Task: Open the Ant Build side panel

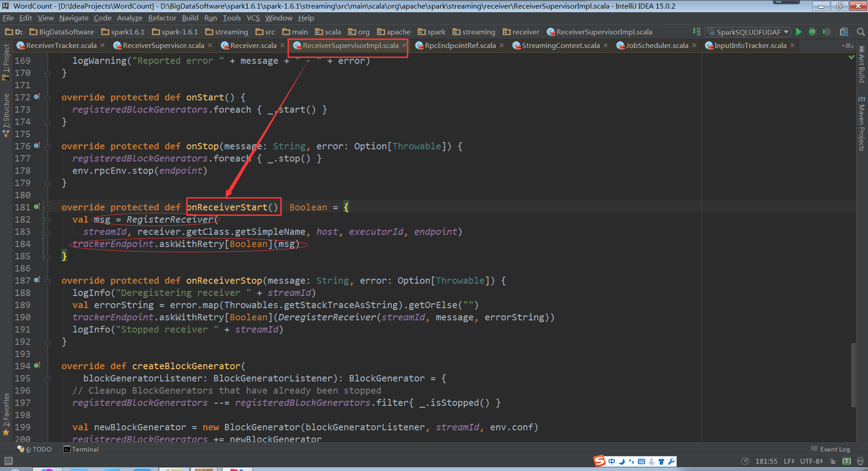Action: pyautogui.click(x=862, y=64)
